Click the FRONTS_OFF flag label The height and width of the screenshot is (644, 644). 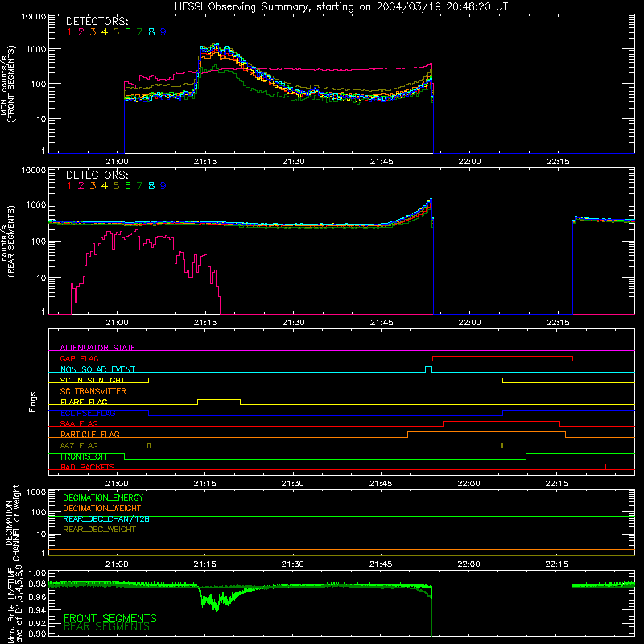[85, 456]
